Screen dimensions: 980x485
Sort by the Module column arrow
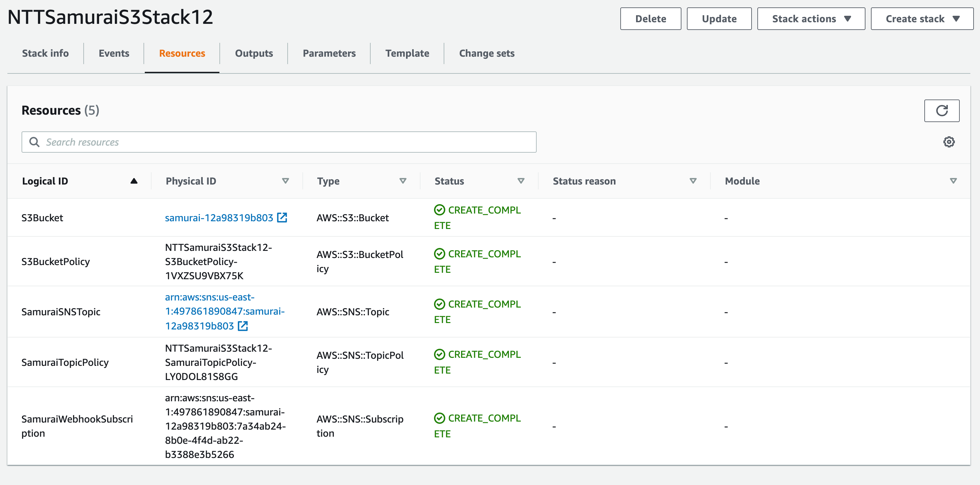click(x=953, y=181)
